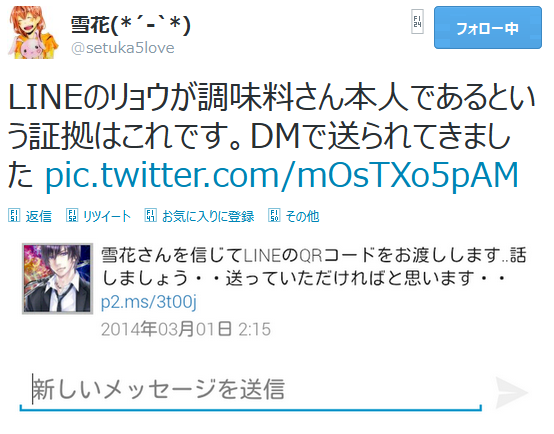Click the フォロー中 following button
This screenshot has width=554, height=434.
click(x=488, y=28)
